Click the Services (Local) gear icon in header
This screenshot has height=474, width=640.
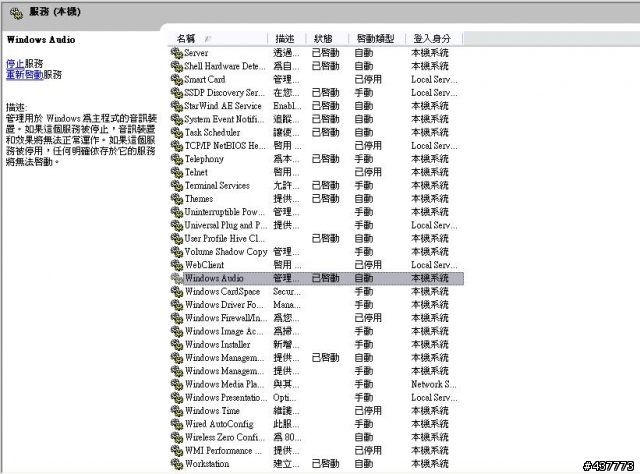16,13
